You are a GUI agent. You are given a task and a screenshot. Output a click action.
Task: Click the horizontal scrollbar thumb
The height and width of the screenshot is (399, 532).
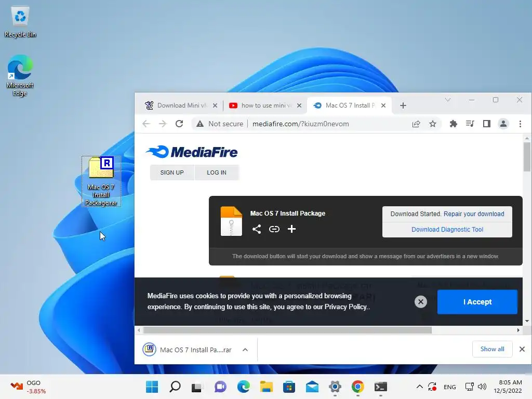tap(287, 330)
